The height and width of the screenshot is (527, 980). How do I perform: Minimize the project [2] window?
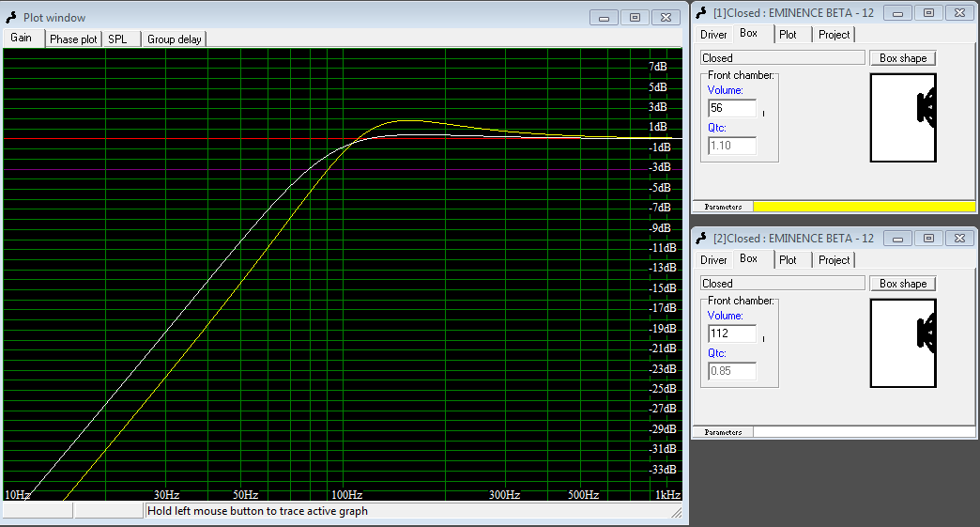click(x=897, y=239)
